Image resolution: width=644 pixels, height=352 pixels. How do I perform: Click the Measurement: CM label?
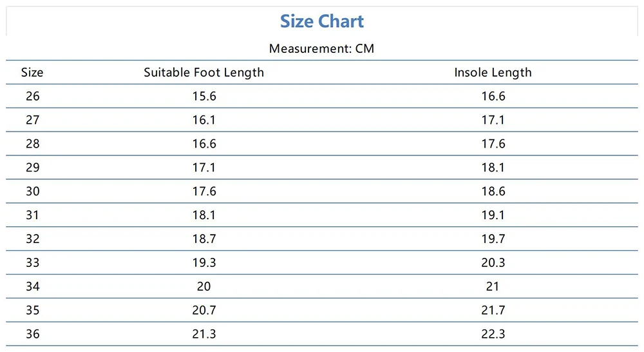321,49
